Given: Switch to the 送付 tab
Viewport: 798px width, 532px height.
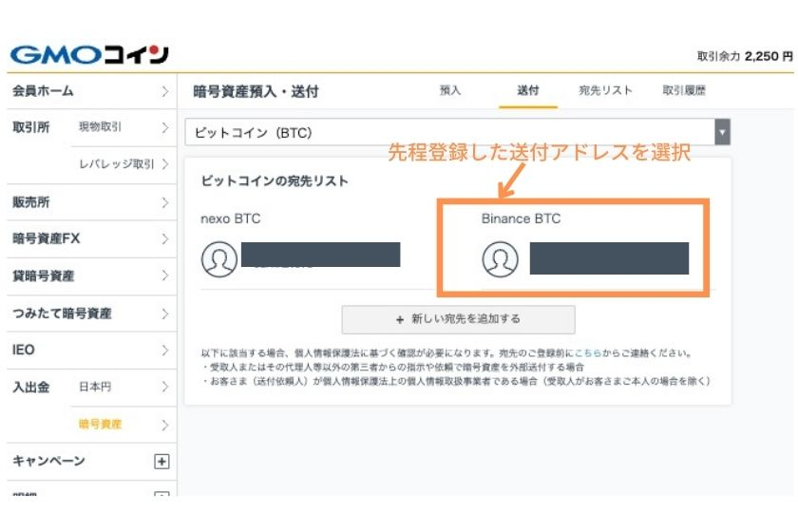Looking at the screenshot, I should [528, 90].
